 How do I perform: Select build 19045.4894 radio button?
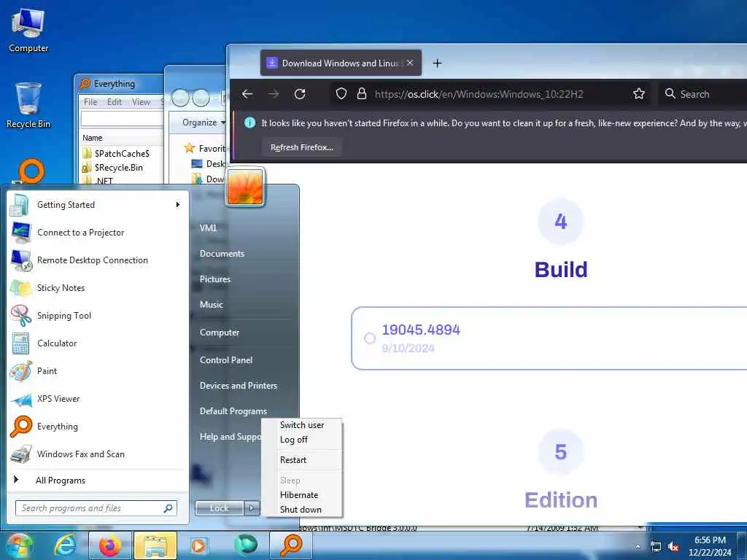[x=370, y=338]
